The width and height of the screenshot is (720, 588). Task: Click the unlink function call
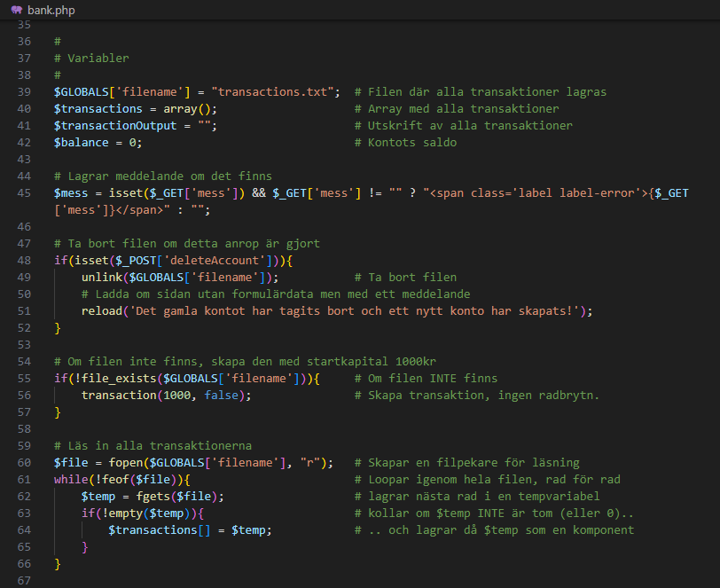[x=102, y=278]
